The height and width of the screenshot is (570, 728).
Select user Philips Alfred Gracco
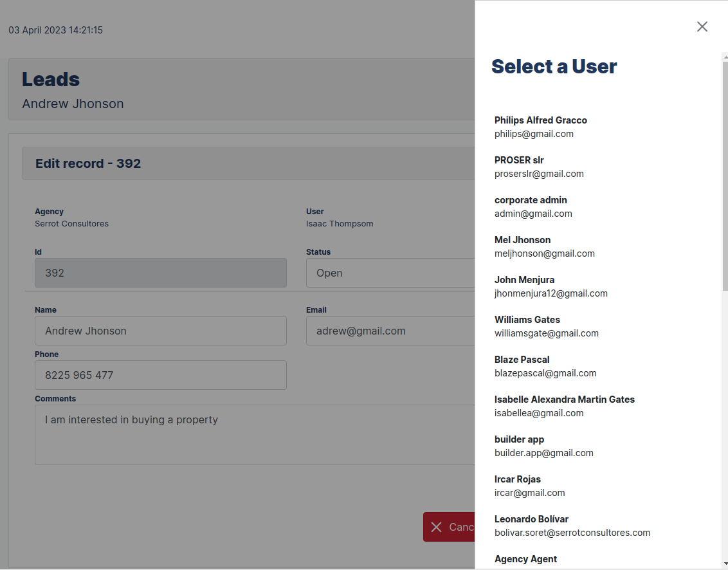point(540,127)
